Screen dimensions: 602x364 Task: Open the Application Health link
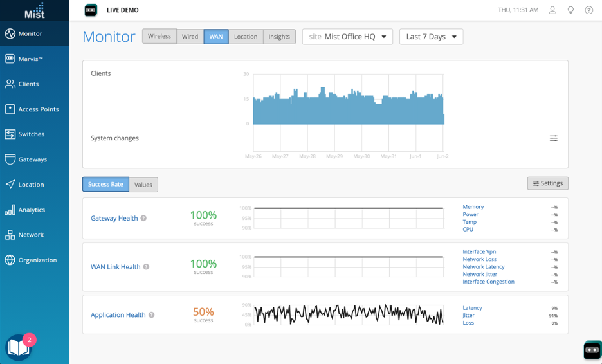click(x=118, y=315)
